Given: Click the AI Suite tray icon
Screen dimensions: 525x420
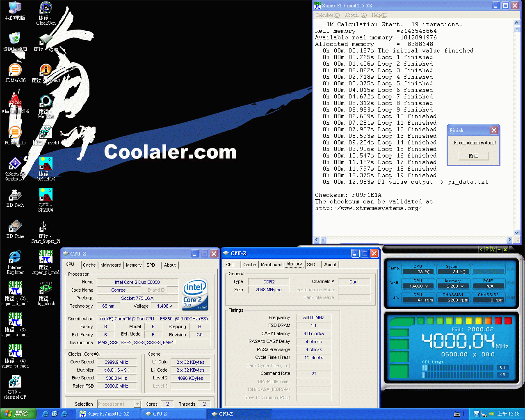Looking at the screenshot, I should pyautogui.click(x=476, y=414).
